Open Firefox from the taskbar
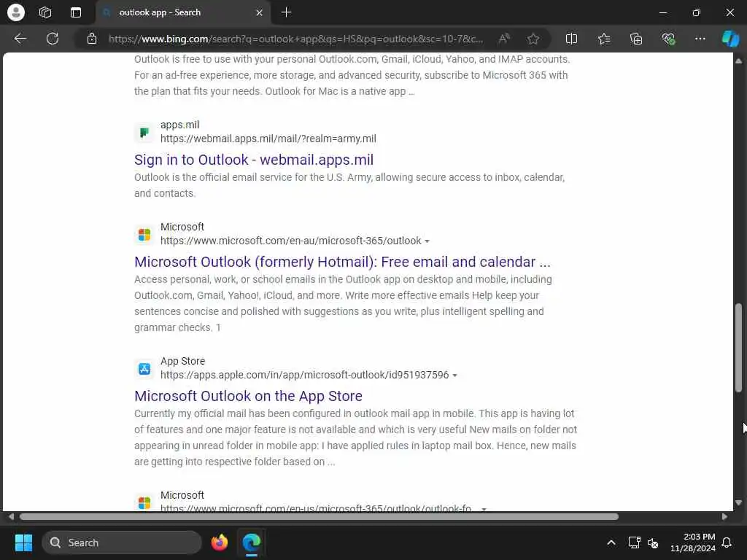 pyautogui.click(x=220, y=542)
